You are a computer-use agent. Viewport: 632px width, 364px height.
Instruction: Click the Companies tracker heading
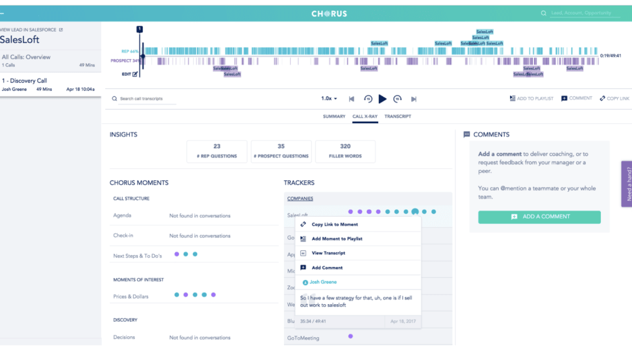coord(300,198)
